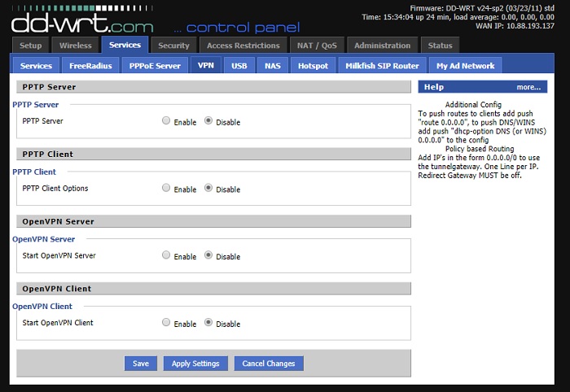Select Disable for PPTP Client Options
The image size is (570, 392).
(208, 188)
